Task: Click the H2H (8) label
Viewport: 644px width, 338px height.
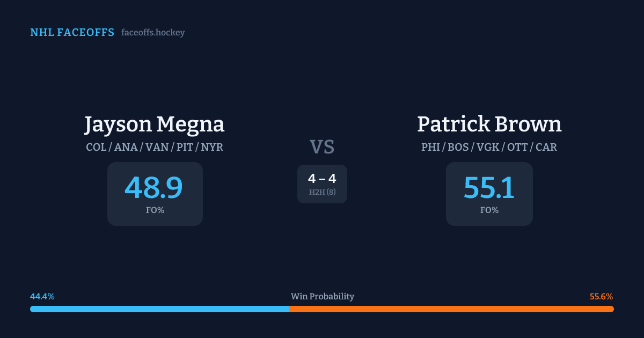Action: click(x=322, y=192)
